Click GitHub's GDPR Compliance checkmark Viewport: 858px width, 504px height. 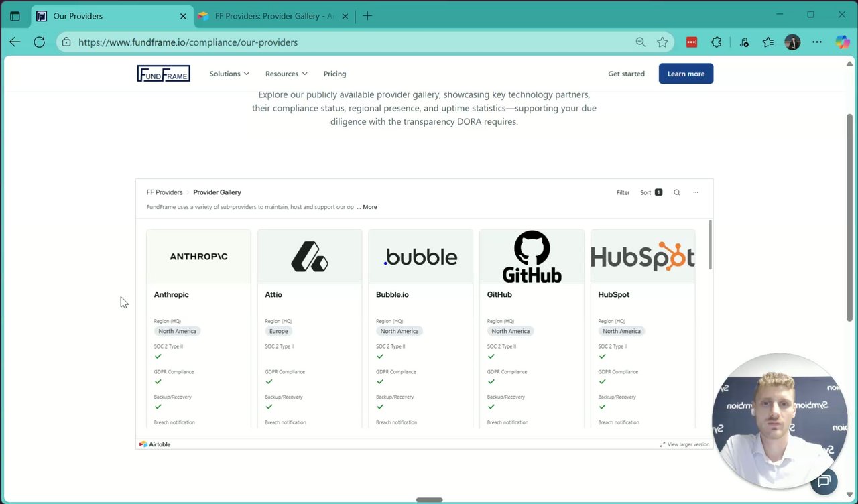(x=491, y=381)
